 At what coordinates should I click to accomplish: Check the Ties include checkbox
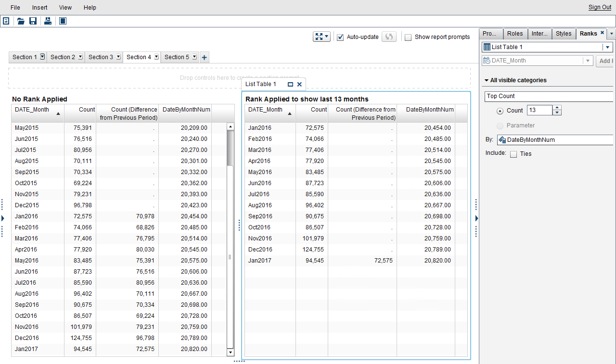(513, 154)
